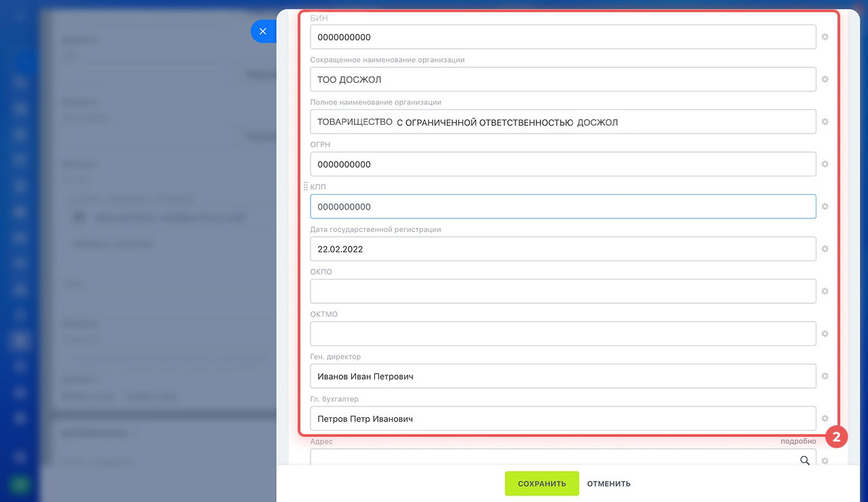Open settings gear for Гл. бухгалтер field
The image size is (868, 502).
pyautogui.click(x=825, y=419)
